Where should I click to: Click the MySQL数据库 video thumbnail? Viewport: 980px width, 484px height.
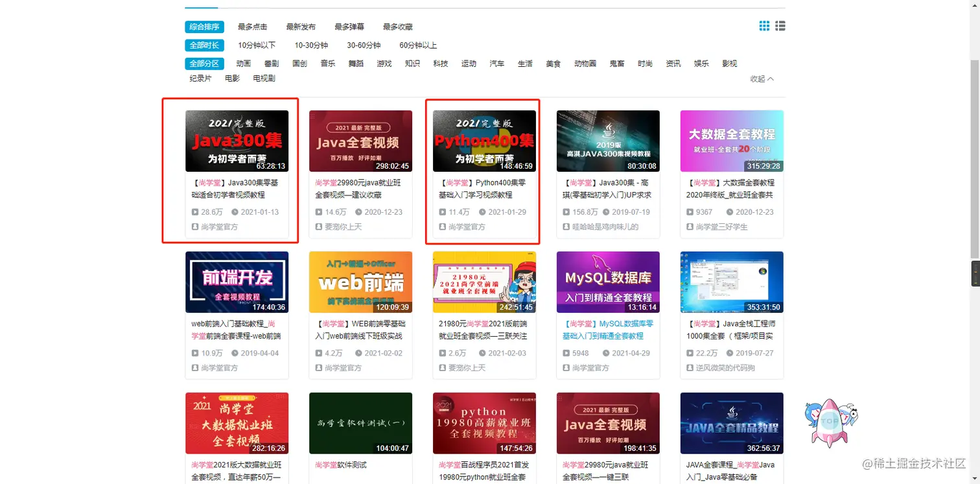tap(608, 282)
